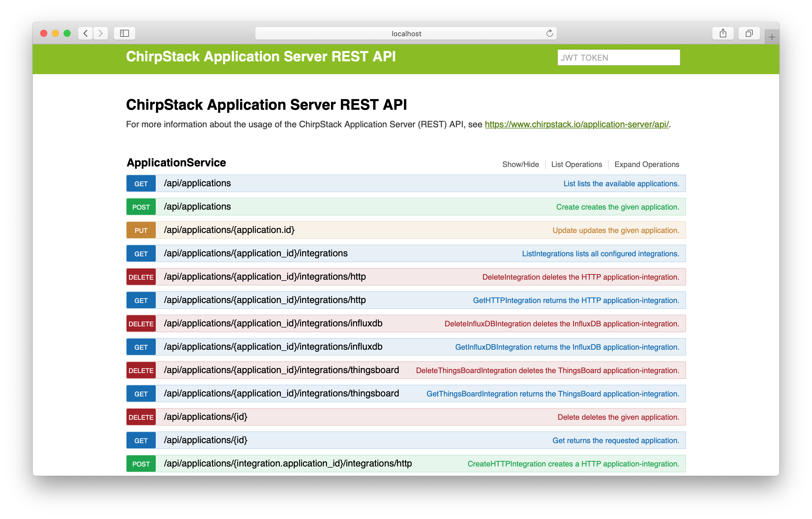Image resolution: width=812 pixels, height=519 pixels.
Task: Click the green header title 'ChirpStack Application Server REST API'
Action: 261,56
